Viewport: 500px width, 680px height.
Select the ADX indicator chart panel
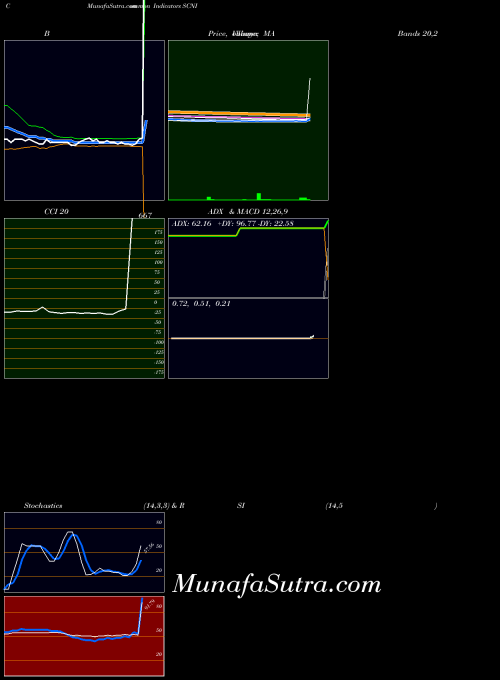tap(248, 258)
